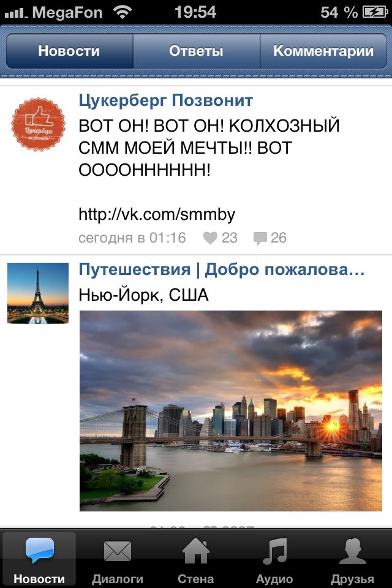Switch to Ответы top segment
The height and width of the screenshot is (588, 392).
(x=196, y=51)
